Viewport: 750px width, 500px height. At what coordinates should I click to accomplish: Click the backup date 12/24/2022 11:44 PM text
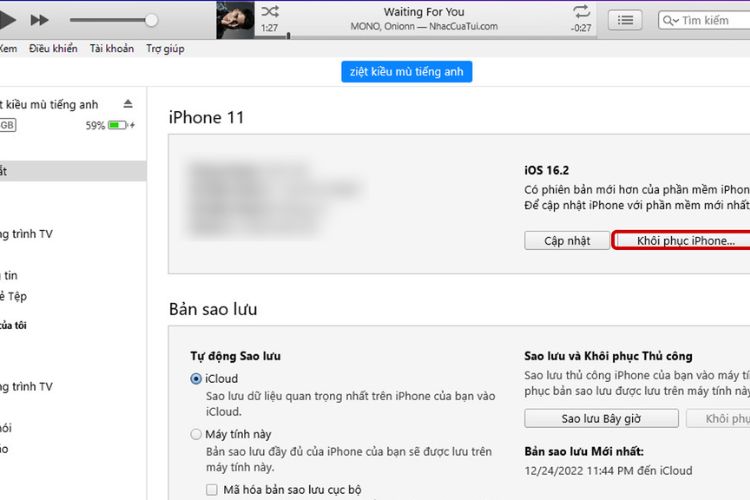tap(608, 471)
